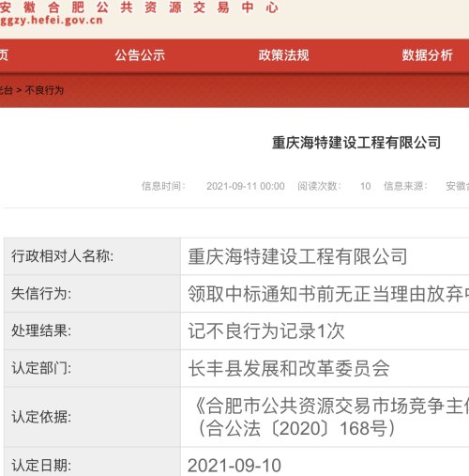The width and height of the screenshot is (469, 476).
Task: Click the 认定依据 row label
Action: (41, 417)
